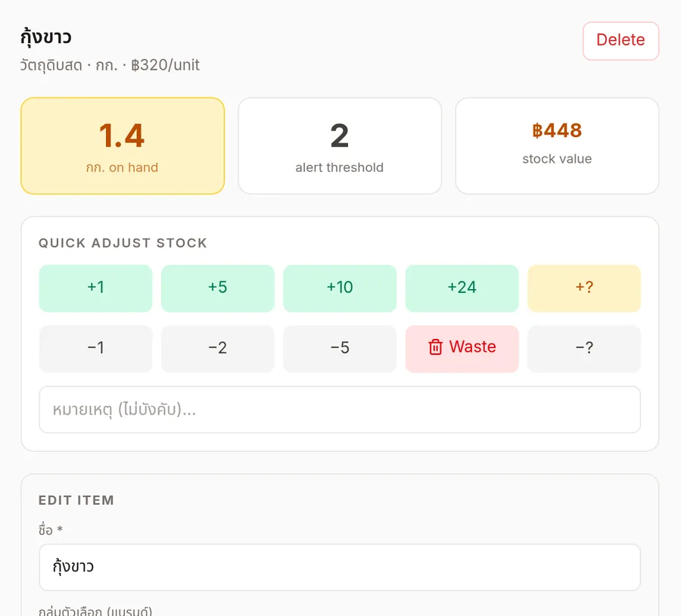Edit the ชื่อ name field

click(x=340, y=567)
